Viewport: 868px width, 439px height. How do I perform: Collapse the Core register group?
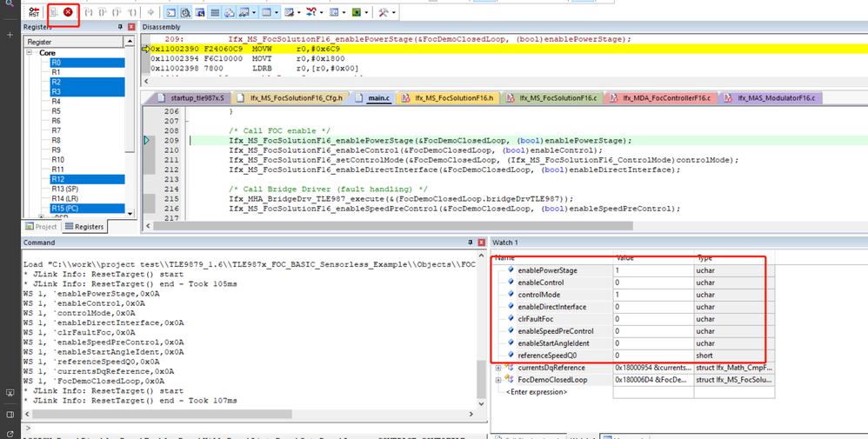coord(30,52)
